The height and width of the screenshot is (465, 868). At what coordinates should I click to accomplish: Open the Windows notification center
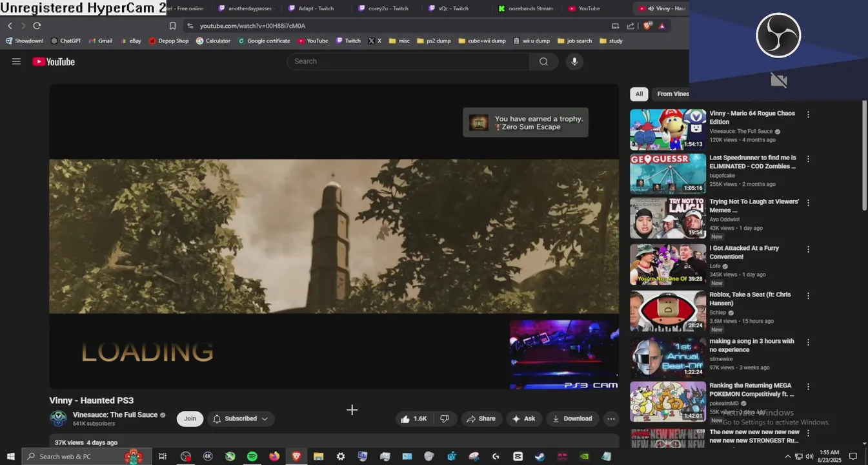point(853,456)
